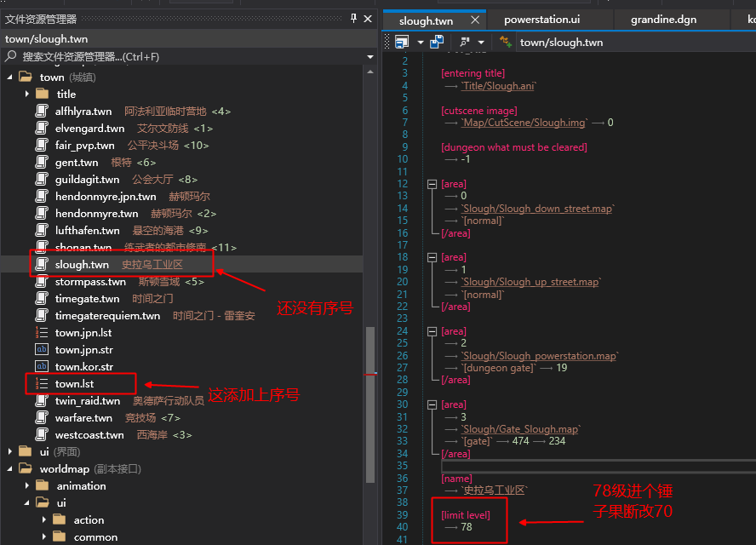This screenshot has width=756, height=545.
Task: Open the Slough/Gate_Slough.map link
Action: [x=521, y=429]
